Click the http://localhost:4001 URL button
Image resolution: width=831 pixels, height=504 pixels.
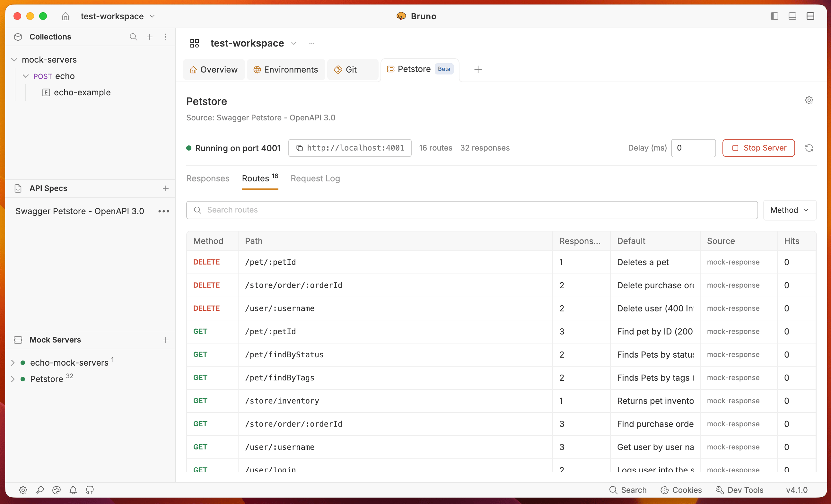click(350, 148)
